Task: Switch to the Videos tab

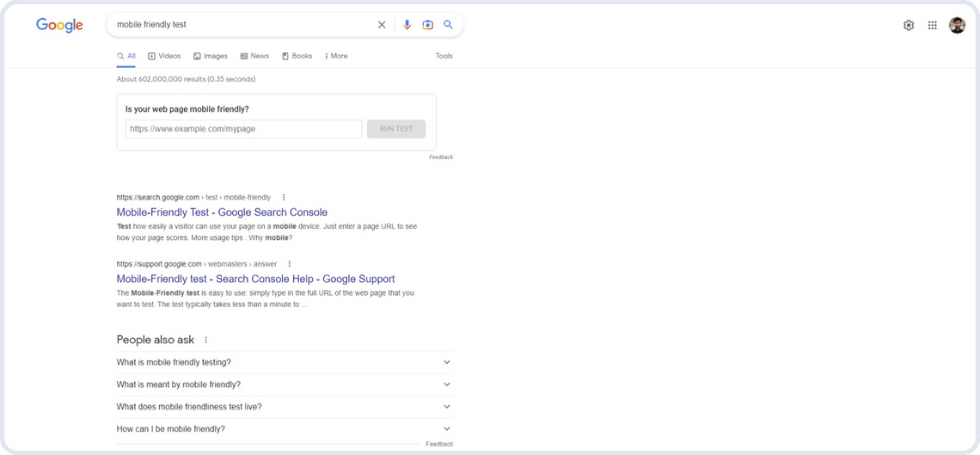Action: 164,56
